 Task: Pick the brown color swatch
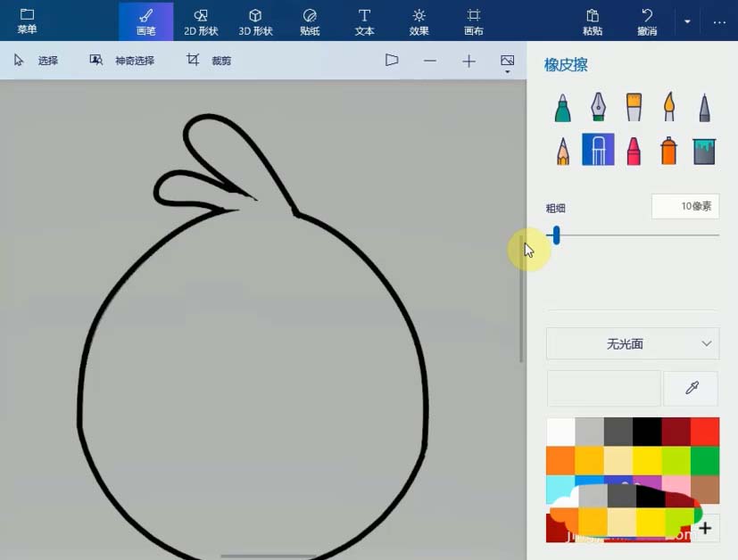[705, 489]
